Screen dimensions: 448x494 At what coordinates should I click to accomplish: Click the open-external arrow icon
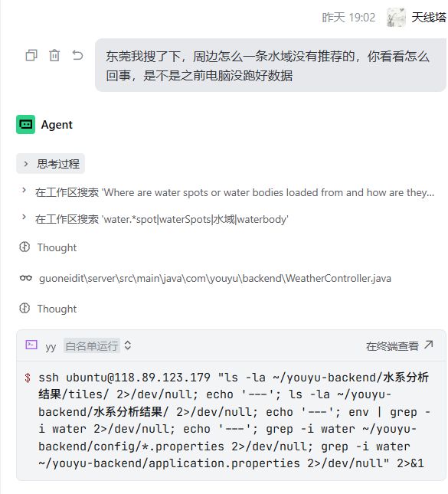point(428,345)
